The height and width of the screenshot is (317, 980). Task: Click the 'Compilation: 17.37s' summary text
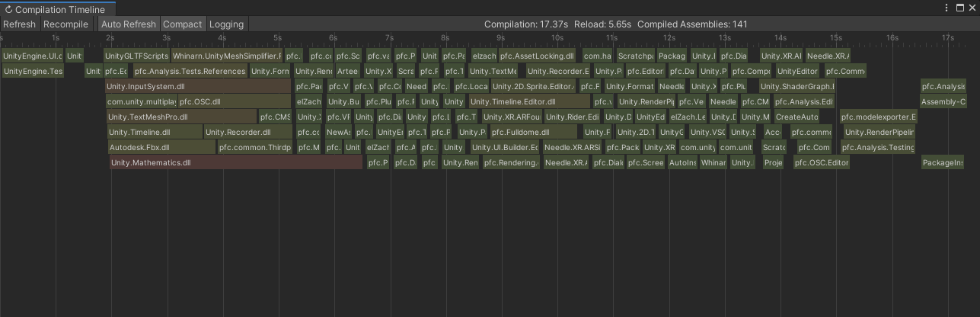click(x=525, y=24)
